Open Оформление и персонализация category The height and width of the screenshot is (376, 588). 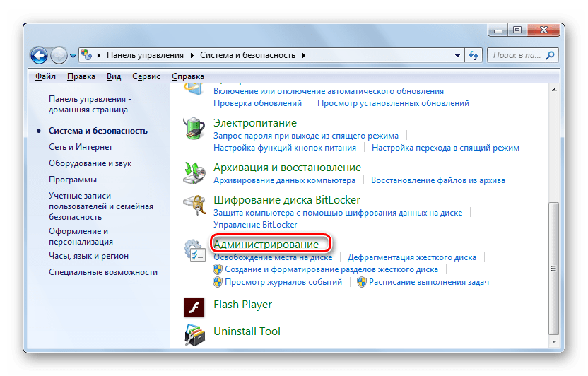[x=81, y=237]
